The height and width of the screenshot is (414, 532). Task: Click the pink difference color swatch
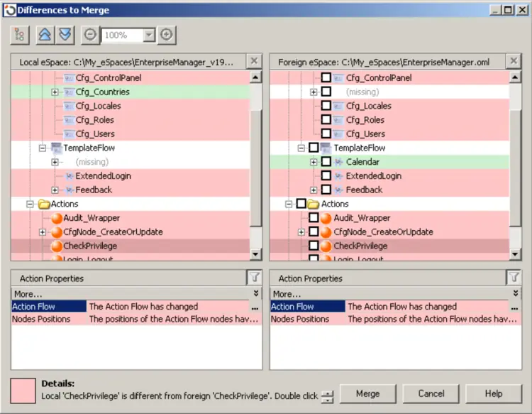[23, 389]
